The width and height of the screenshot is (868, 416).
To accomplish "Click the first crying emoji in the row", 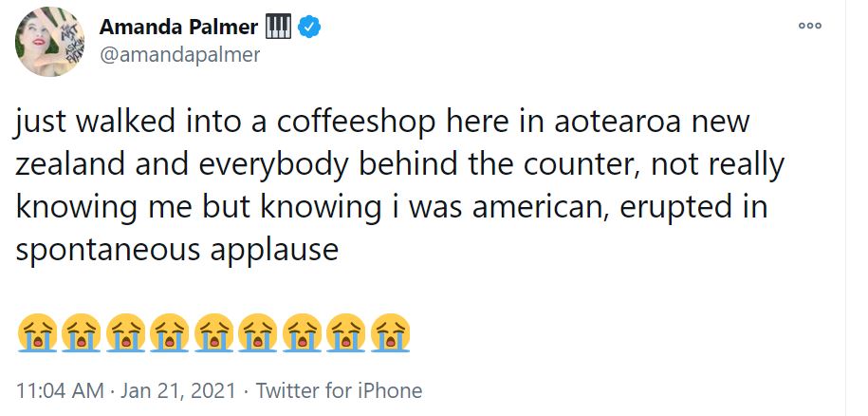I will [35, 333].
